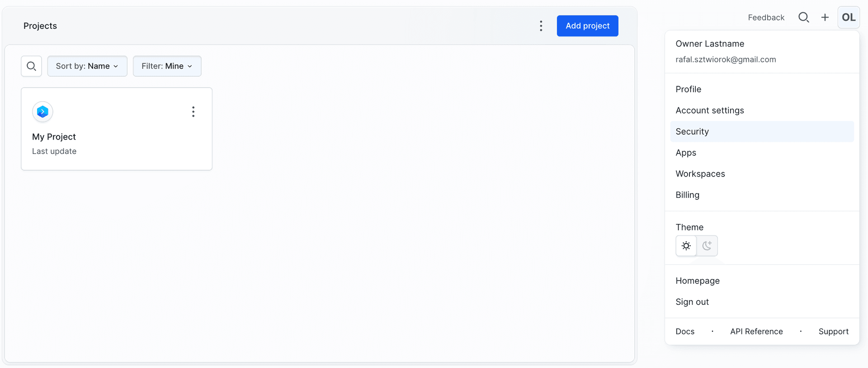
Task: Click the plus icon to create new item
Action: click(825, 17)
